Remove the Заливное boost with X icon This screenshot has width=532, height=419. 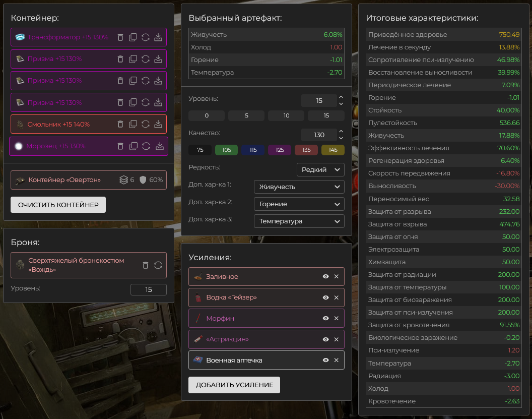(x=336, y=277)
